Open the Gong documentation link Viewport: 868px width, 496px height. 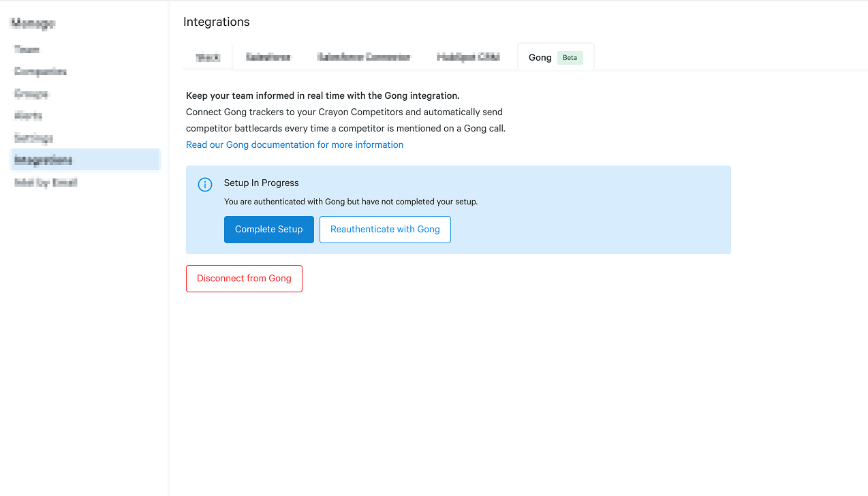[x=294, y=144]
